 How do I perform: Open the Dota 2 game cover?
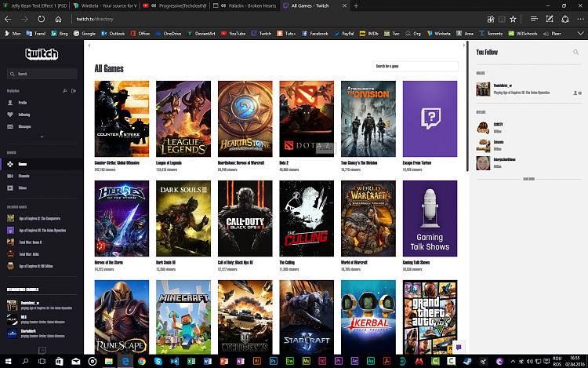(307, 119)
